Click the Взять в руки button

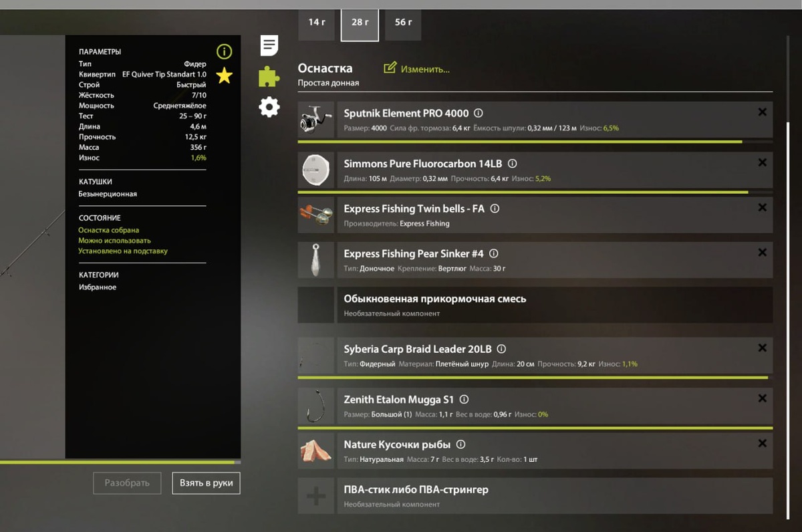[206, 483]
